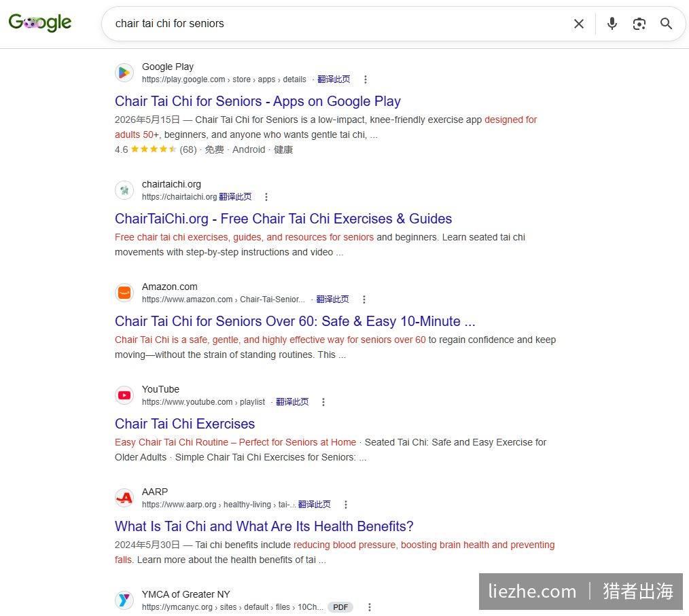
Task: Open more options for Amazon.com result
Action: pos(364,300)
